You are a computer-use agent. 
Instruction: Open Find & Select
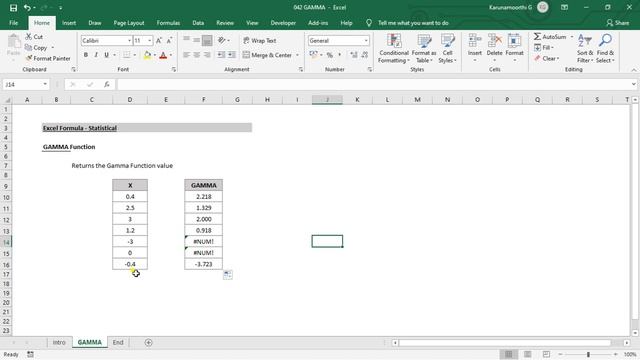click(x=605, y=49)
